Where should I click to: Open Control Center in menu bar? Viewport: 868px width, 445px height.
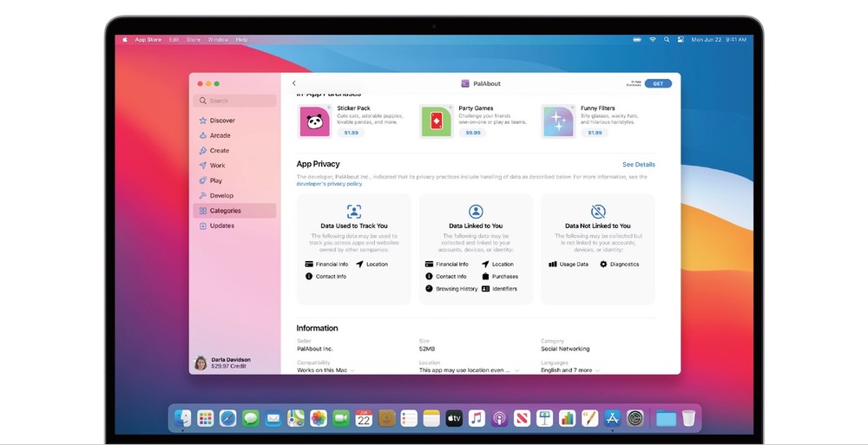[681, 40]
